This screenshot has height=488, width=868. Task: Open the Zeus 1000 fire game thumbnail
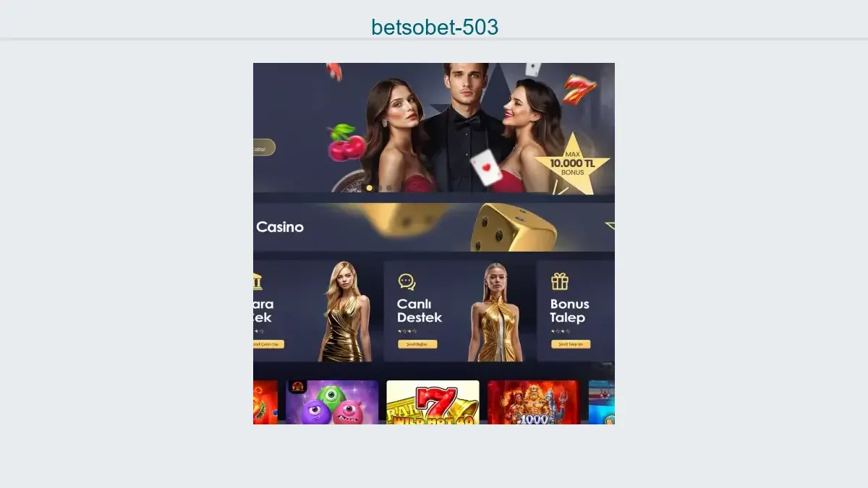pyautogui.click(x=534, y=402)
